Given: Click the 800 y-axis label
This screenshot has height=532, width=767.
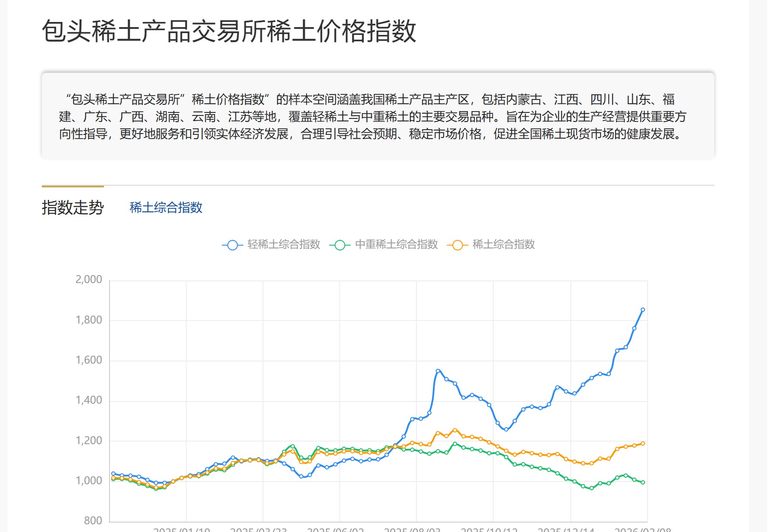Looking at the screenshot, I should coord(93,521).
